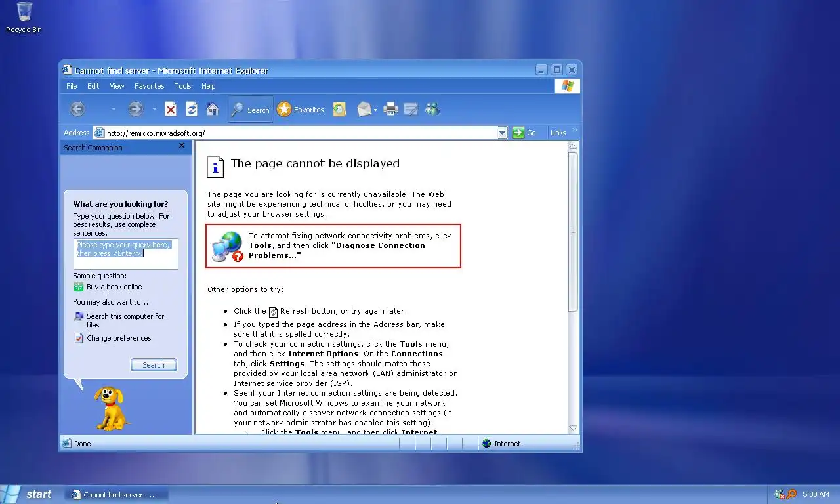This screenshot has width=840, height=504.
Task: Click the Internet zone globe in status bar
Action: (x=486, y=444)
